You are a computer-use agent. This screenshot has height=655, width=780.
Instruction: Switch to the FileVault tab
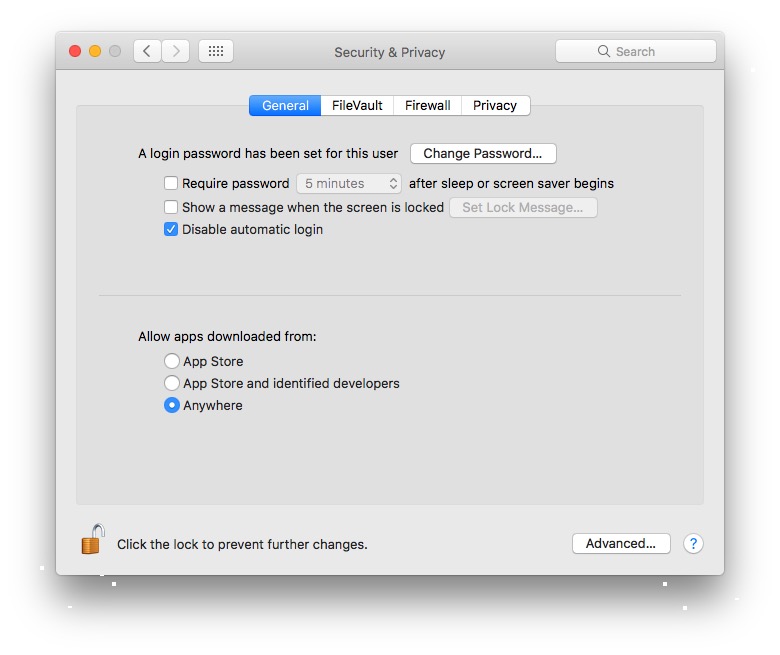(x=357, y=106)
